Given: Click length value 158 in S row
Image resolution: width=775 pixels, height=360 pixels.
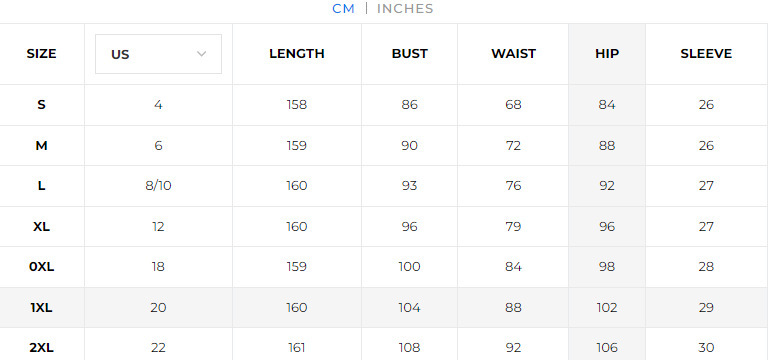Looking at the screenshot, I should click(297, 105).
